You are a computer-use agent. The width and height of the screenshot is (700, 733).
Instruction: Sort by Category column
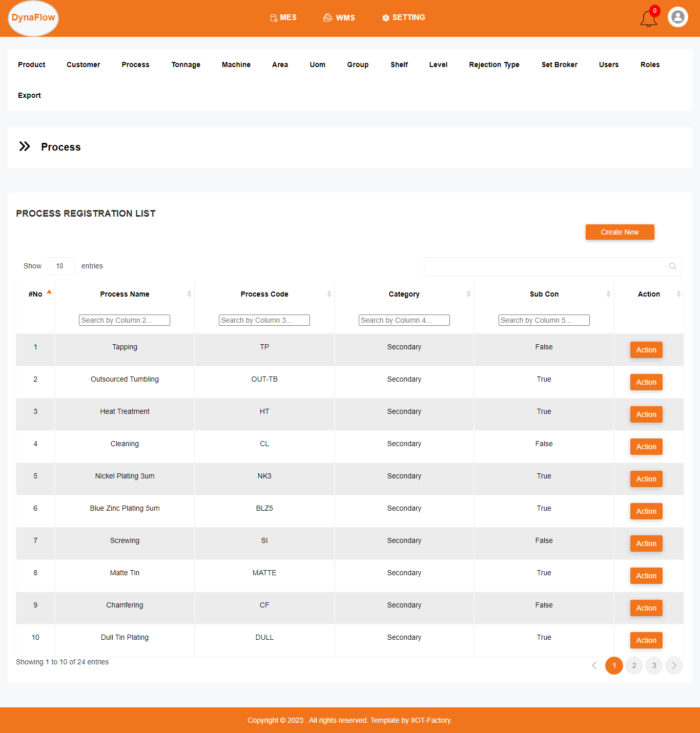404,294
